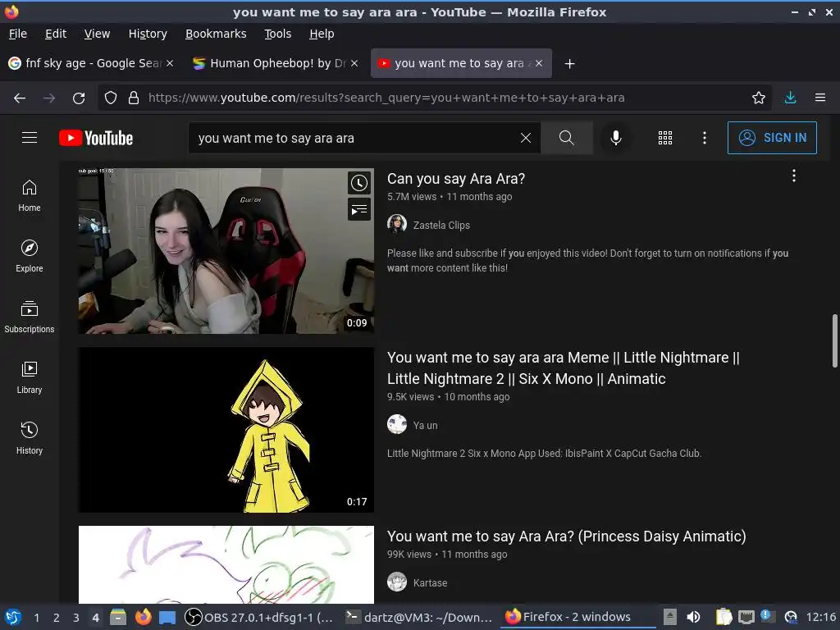
Task: Open OBS 27.0.1 from the taskbar
Action: [x=259, y=617]
